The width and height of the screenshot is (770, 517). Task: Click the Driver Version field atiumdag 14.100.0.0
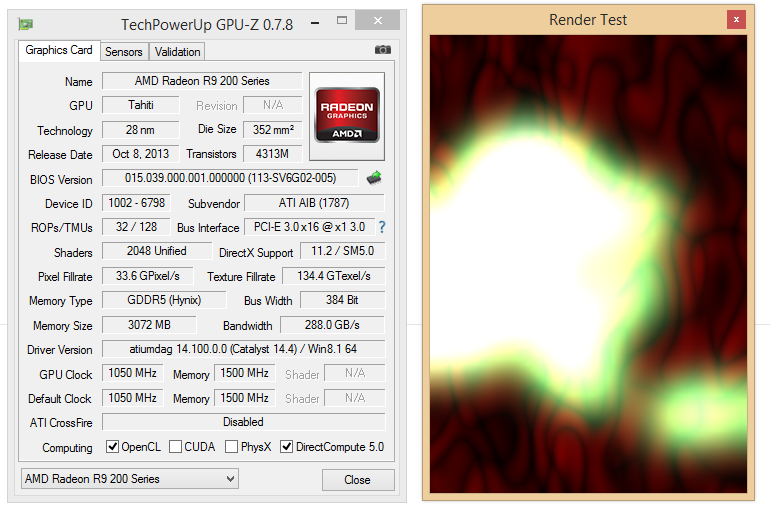(x=244, y=349)
